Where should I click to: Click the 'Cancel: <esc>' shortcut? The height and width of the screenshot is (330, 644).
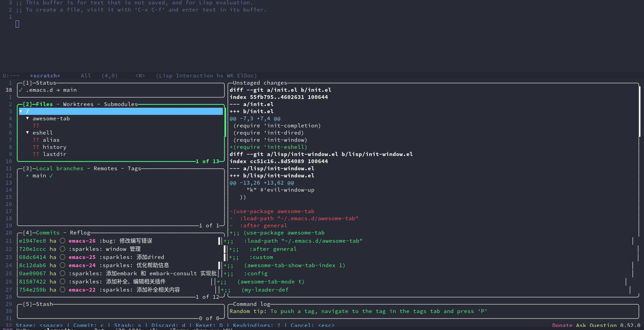312,325
